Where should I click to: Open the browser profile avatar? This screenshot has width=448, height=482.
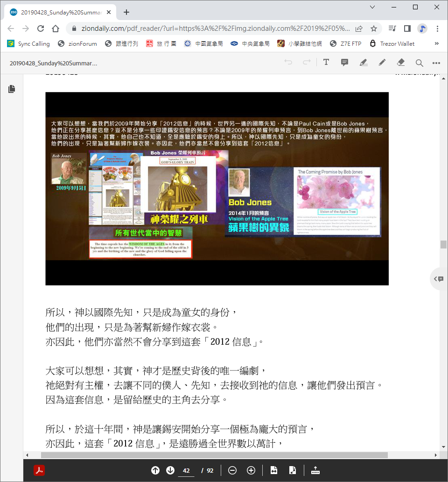[422, 28]
